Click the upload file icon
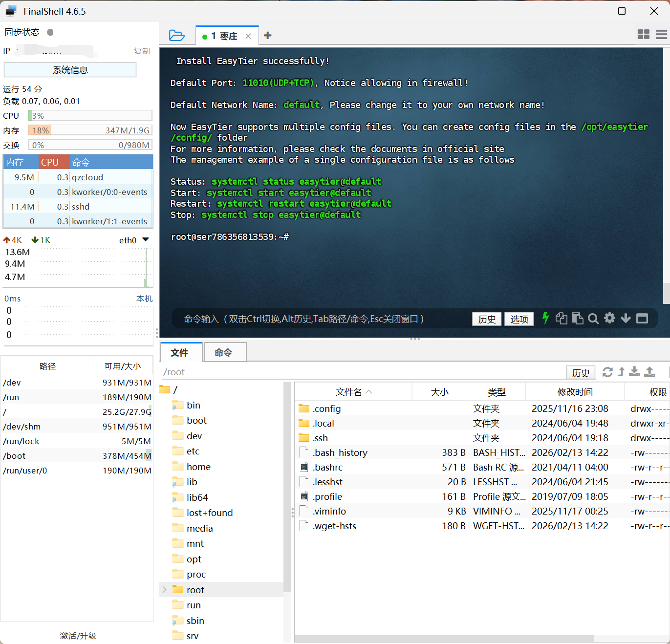The width and height of the screenshot is (670, 644). [649, 372]
